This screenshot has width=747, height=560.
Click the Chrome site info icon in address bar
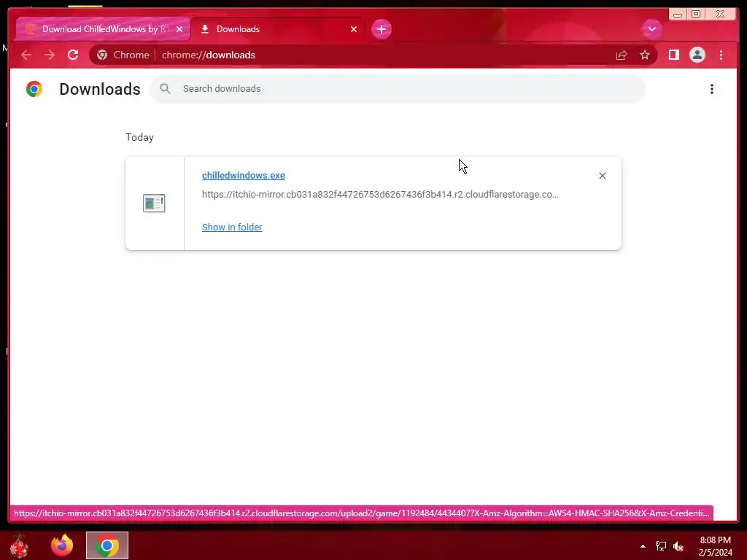[102, 55]
